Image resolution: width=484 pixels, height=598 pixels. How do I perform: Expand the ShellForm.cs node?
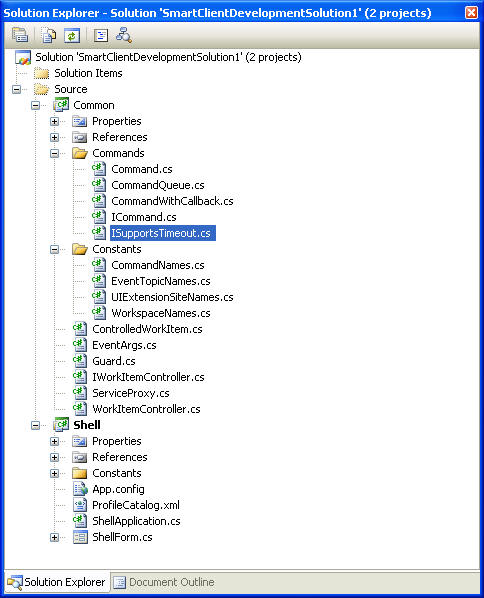coord(55,537)
